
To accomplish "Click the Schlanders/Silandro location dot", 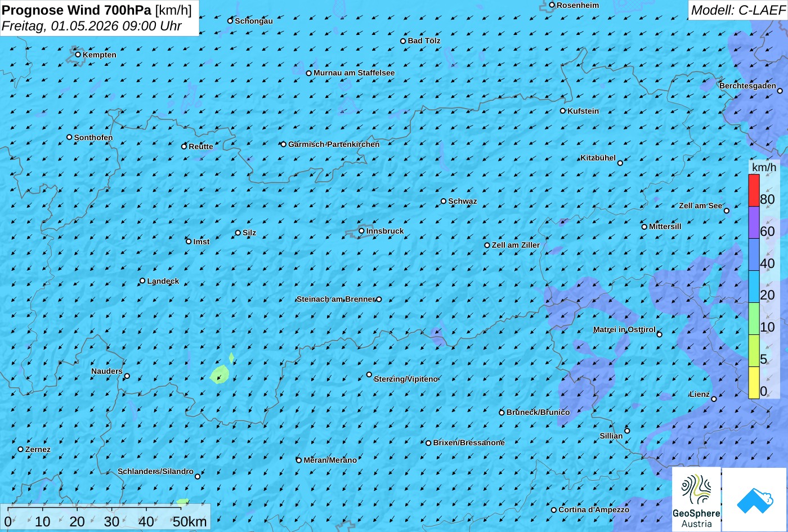I will (198, 477).
